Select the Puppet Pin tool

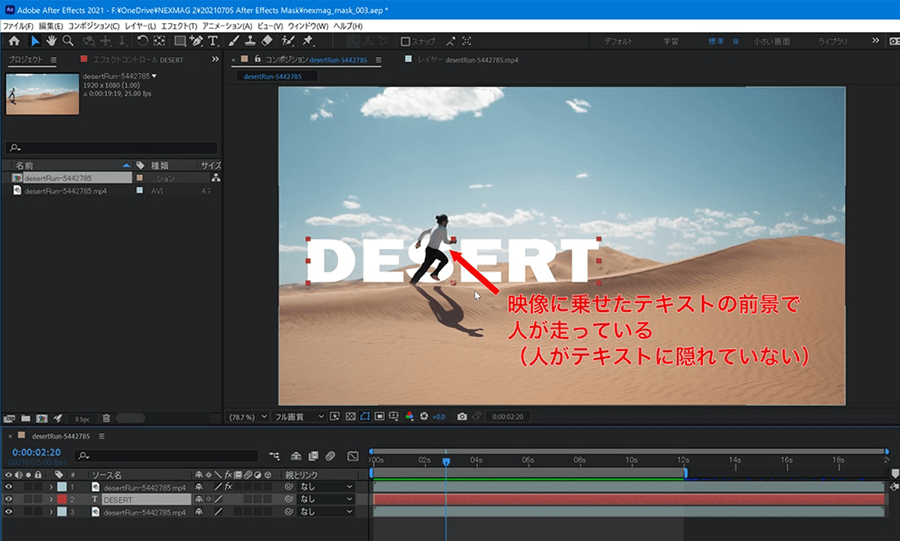307,41
